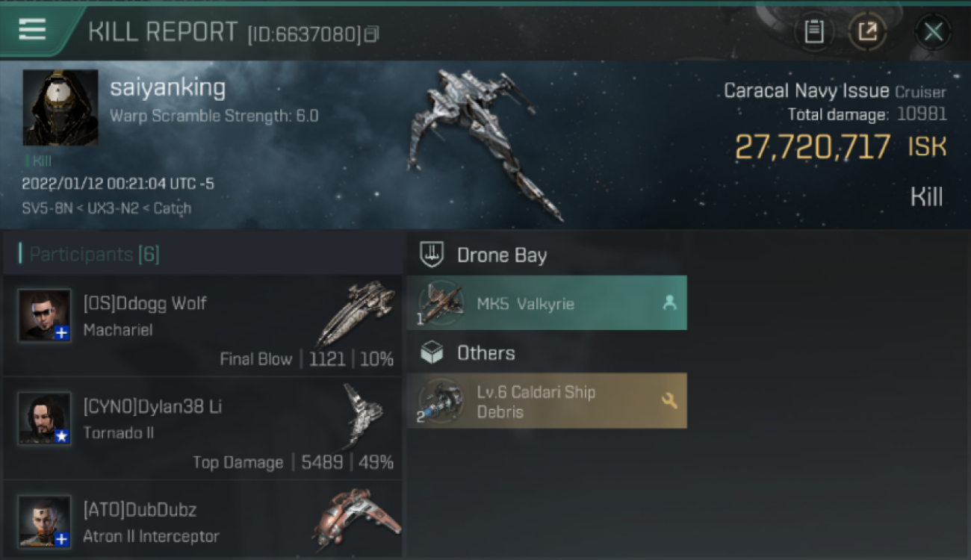Screen dimensions: 971x560
Task: View saiyanking's character portrait
Action: pyautogui.click(x=61, y=108)
